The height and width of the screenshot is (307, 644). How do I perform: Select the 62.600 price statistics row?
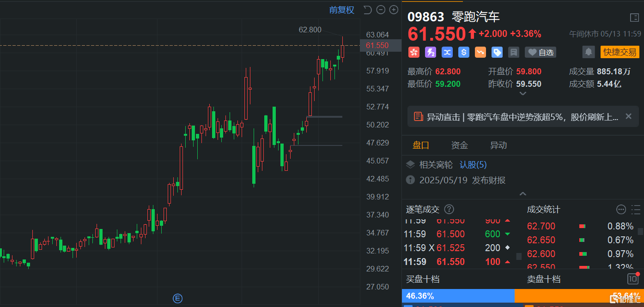pos(580,254)
